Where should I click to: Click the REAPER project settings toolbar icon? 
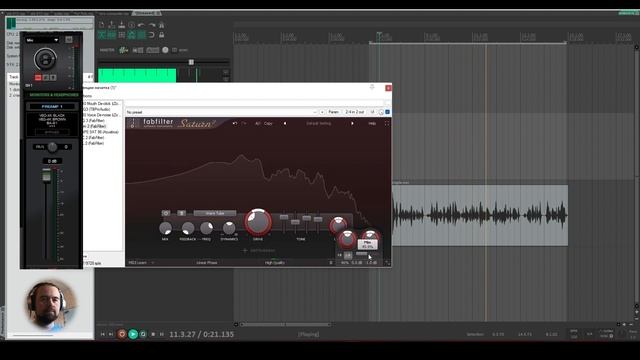click(131, 25)
